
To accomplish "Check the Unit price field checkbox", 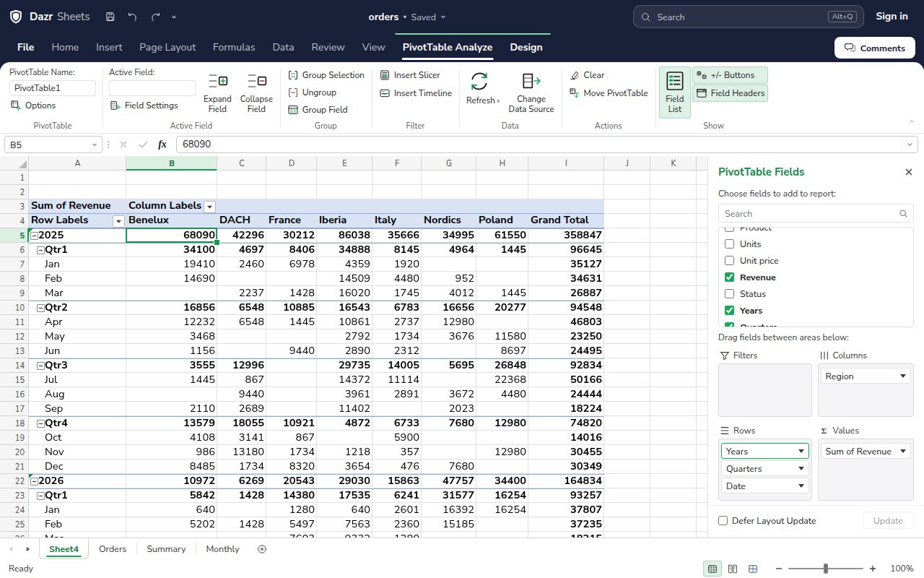I will (729, 261).
